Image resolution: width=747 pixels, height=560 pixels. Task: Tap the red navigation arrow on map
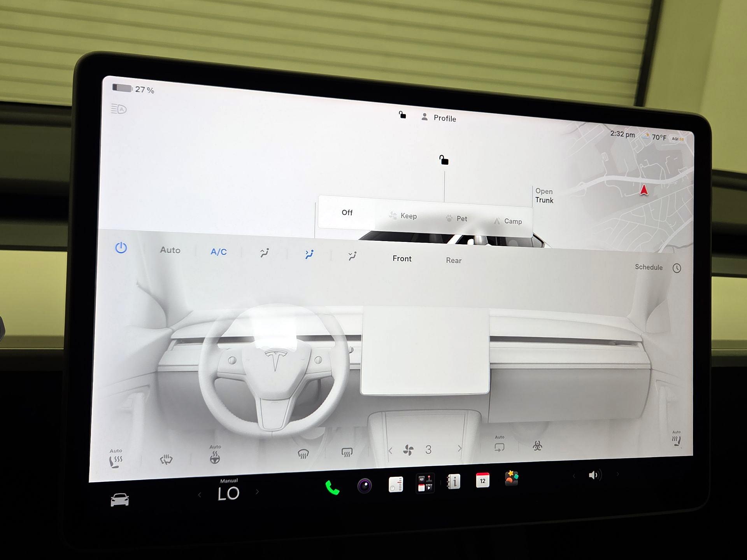(x=644, y=190)
